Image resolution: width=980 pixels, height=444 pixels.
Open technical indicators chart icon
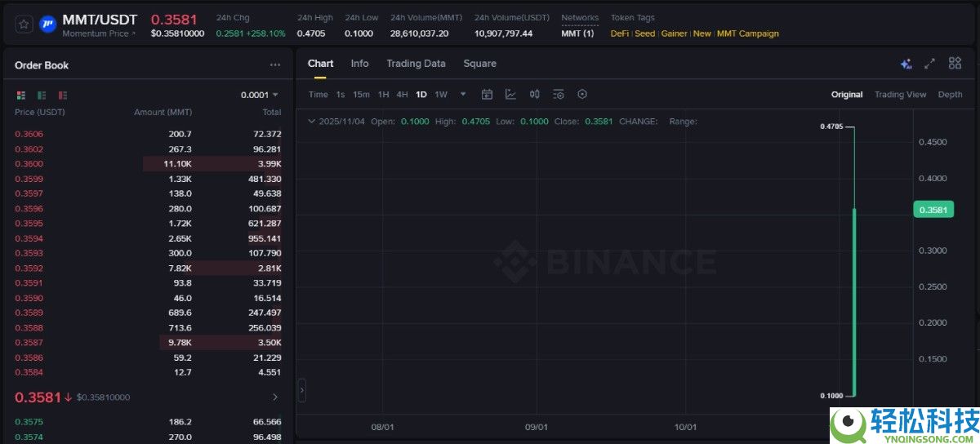(x=510, y=95)
